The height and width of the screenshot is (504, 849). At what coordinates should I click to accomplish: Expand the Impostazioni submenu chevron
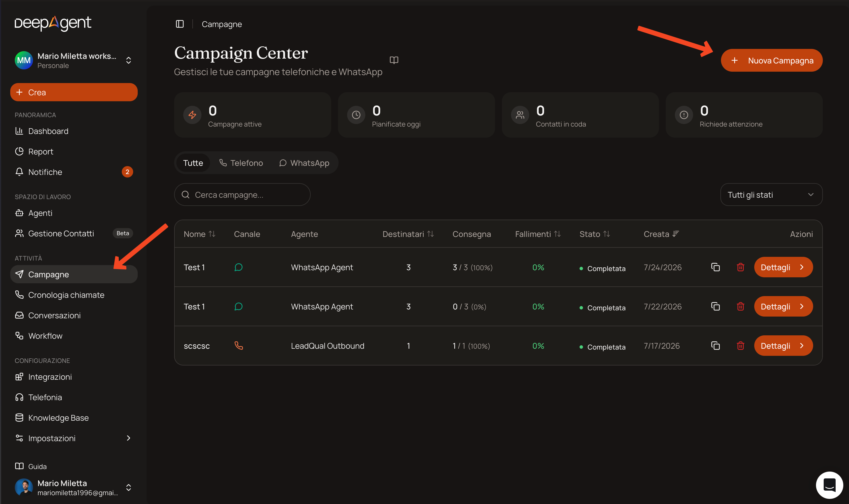pos(128,438)
